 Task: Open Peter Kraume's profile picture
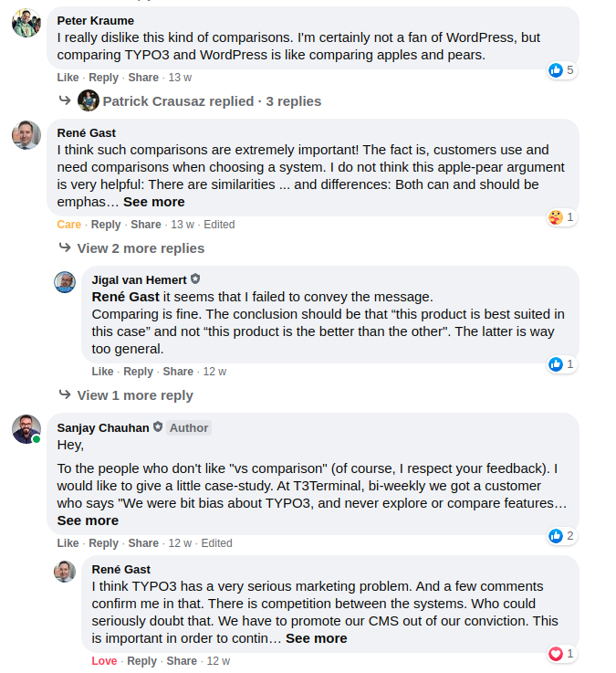coord(26,23)
